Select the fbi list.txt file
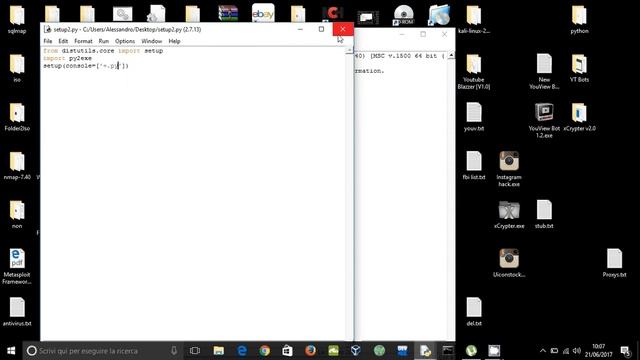 point(473,166)
